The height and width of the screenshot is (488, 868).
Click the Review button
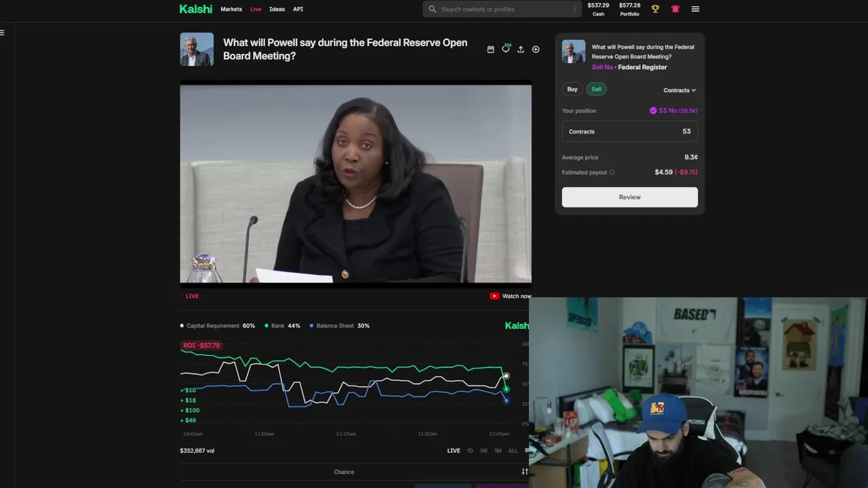click(x=629, y=197)
